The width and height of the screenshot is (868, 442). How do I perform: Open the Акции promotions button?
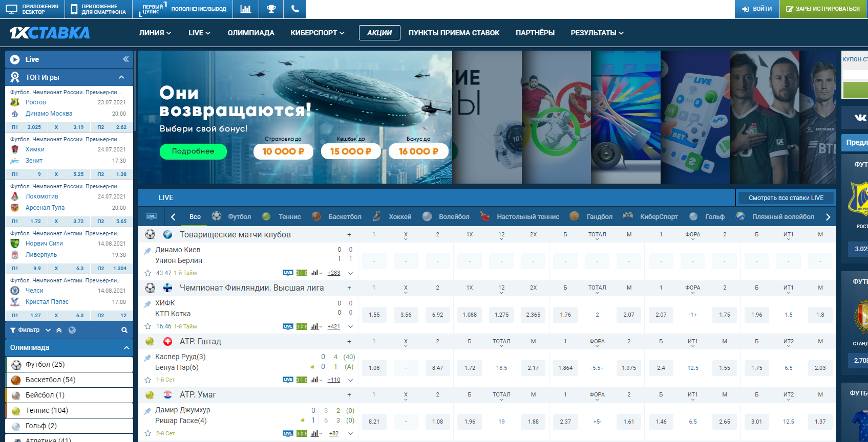pyautogui.click(x=379, y=33)
